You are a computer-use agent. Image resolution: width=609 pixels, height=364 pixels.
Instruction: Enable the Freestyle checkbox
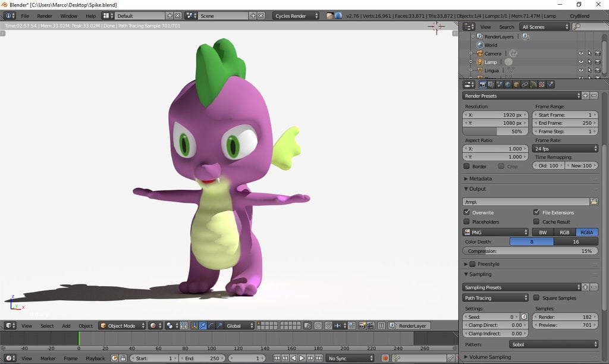472,263
